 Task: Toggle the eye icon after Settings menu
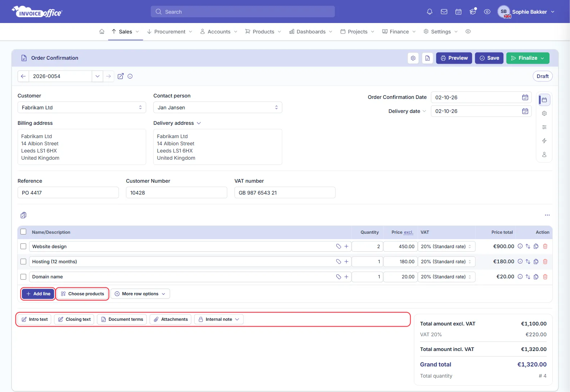point(468,32)
